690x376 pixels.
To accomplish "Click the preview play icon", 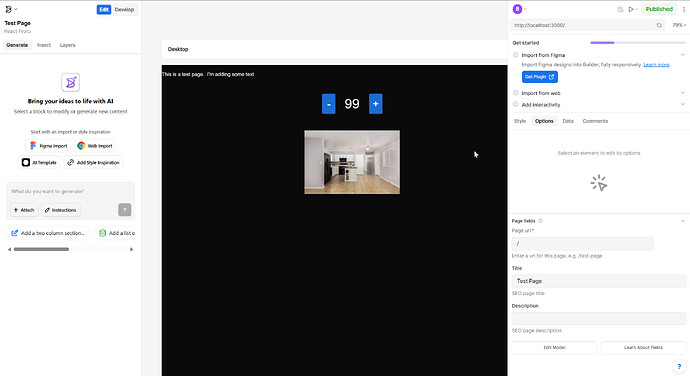I will tap(631, 9).
